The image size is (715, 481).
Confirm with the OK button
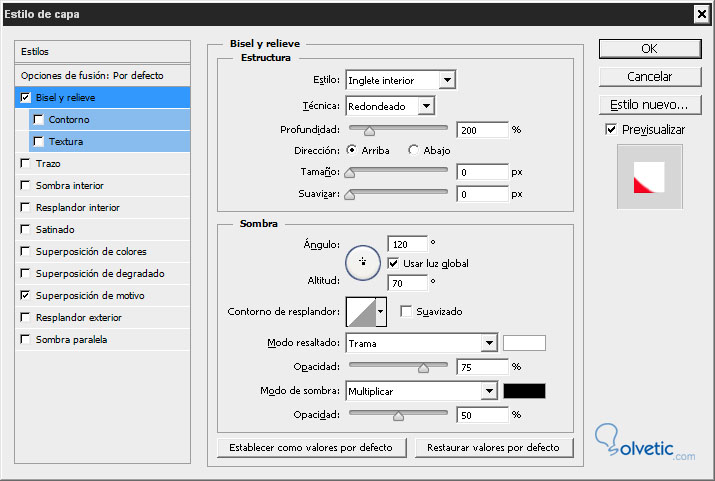coord(650,49)
